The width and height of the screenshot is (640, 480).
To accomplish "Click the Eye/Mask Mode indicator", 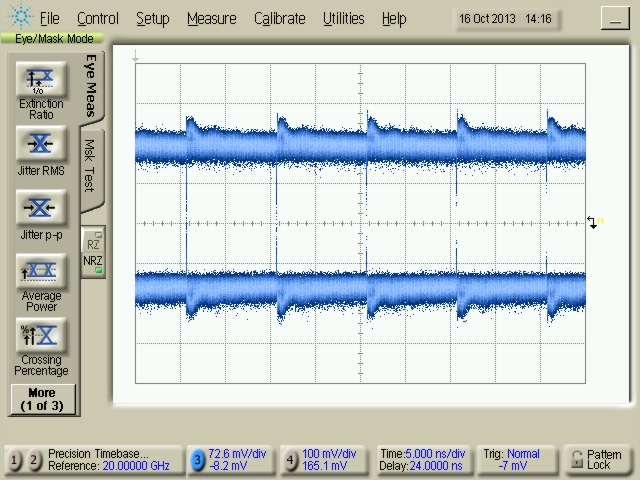I will [52, 39].
